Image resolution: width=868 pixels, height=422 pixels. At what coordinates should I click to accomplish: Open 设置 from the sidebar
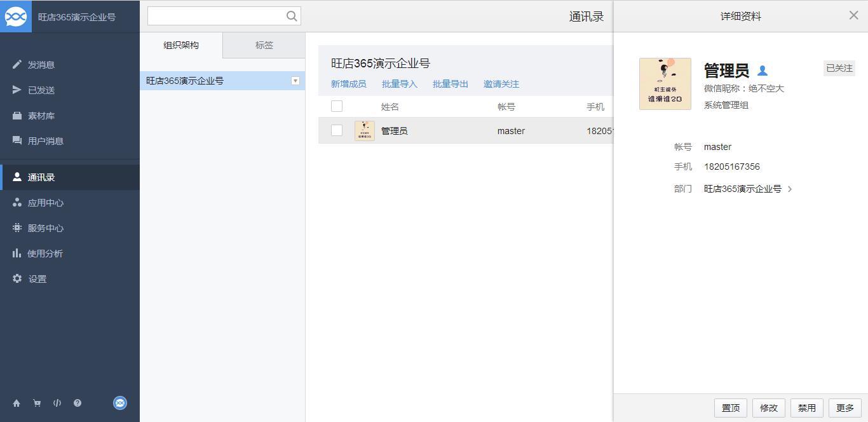37,279
